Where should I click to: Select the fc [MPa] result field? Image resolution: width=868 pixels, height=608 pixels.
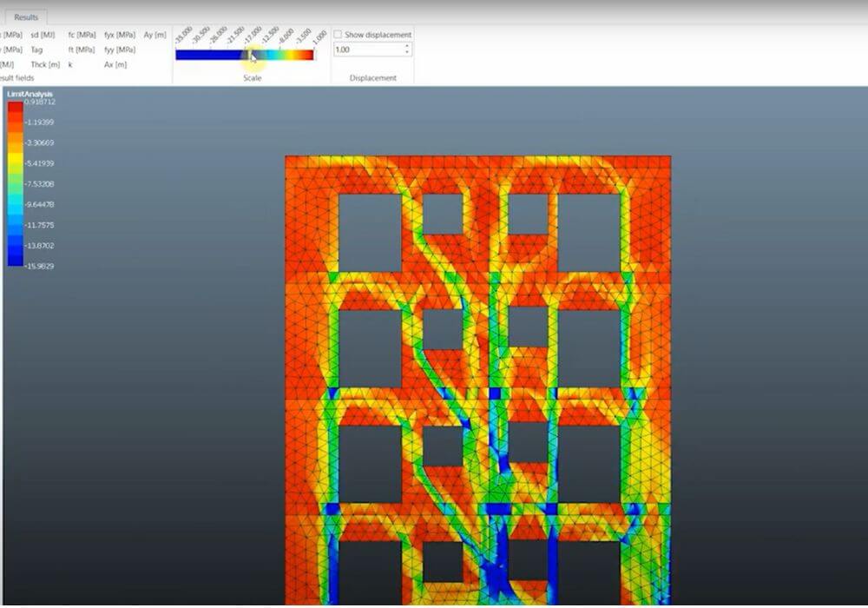click(x=82, y=35)
